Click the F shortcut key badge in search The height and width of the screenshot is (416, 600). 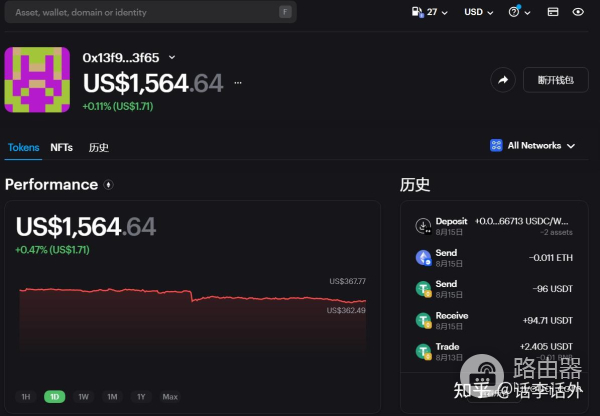pos(285,12)
